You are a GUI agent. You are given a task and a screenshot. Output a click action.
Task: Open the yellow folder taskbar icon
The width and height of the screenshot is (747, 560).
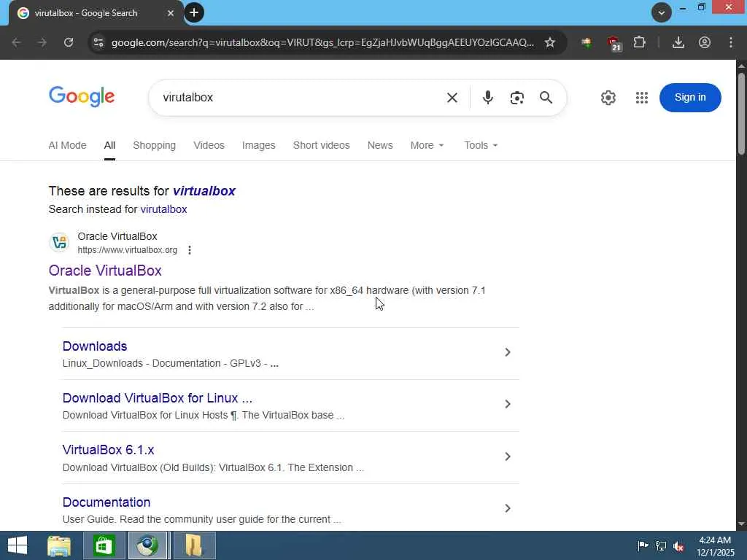tap(194, 545)
